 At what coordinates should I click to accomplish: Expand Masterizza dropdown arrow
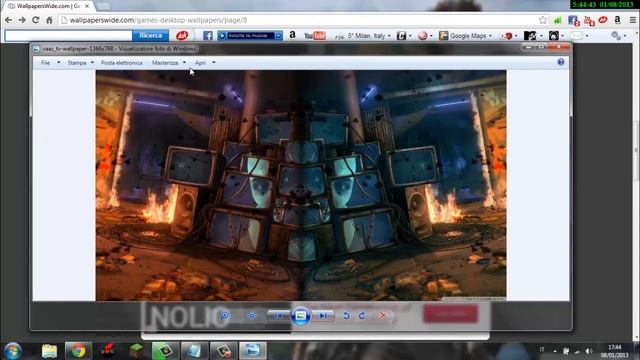[184, 62]
